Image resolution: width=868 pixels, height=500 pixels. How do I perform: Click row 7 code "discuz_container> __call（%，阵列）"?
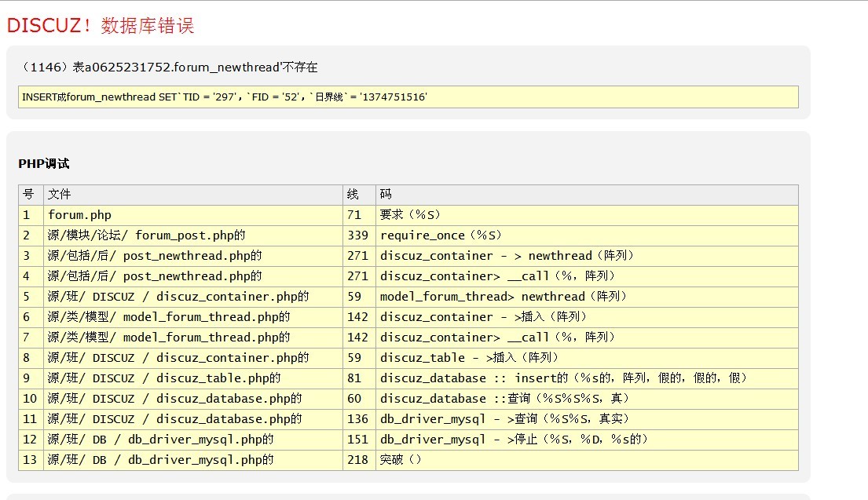coord(498,338)
